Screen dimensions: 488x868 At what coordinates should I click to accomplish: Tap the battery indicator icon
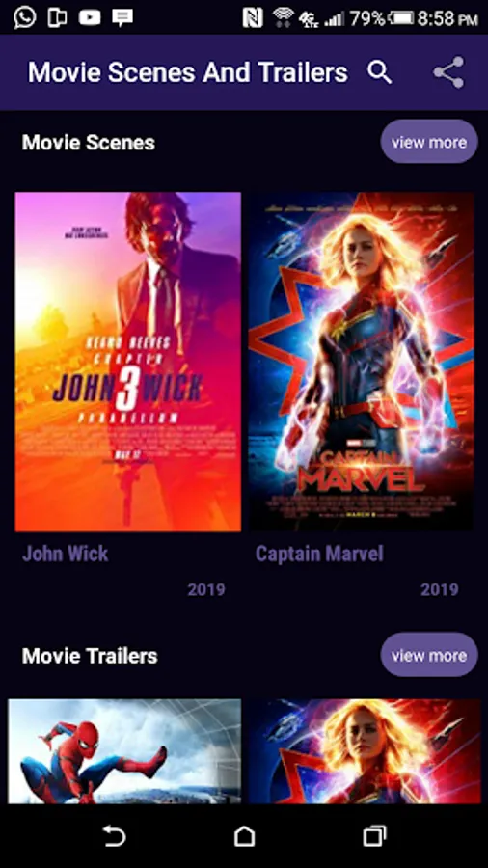[x=400, y=19]
